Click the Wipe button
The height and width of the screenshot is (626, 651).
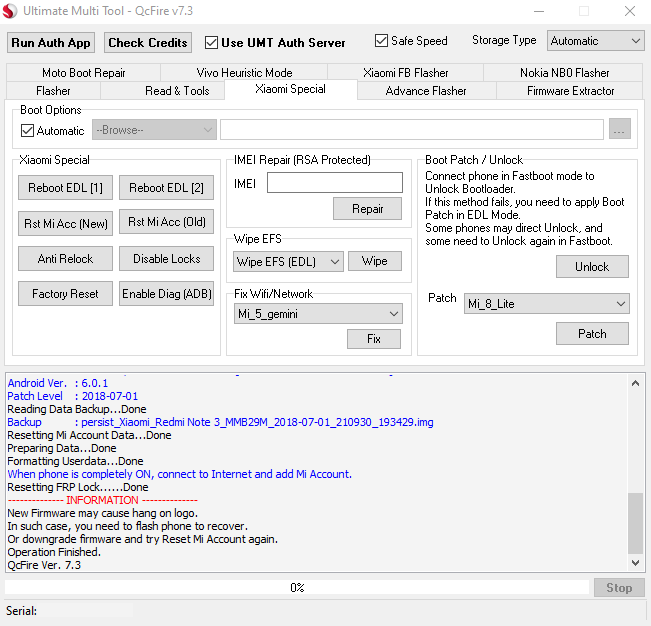374,261
